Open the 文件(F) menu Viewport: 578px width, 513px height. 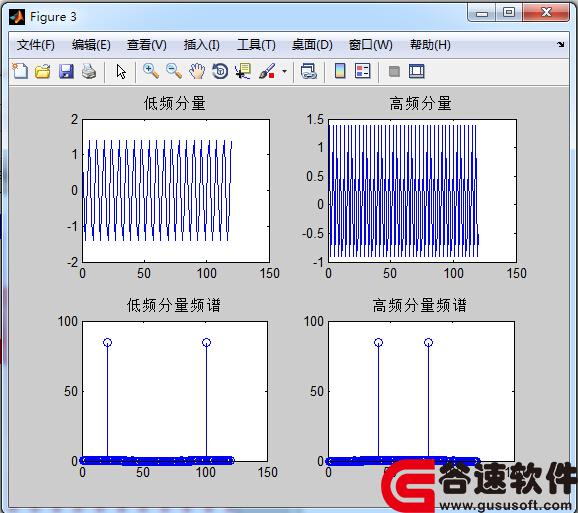[35, 45]
